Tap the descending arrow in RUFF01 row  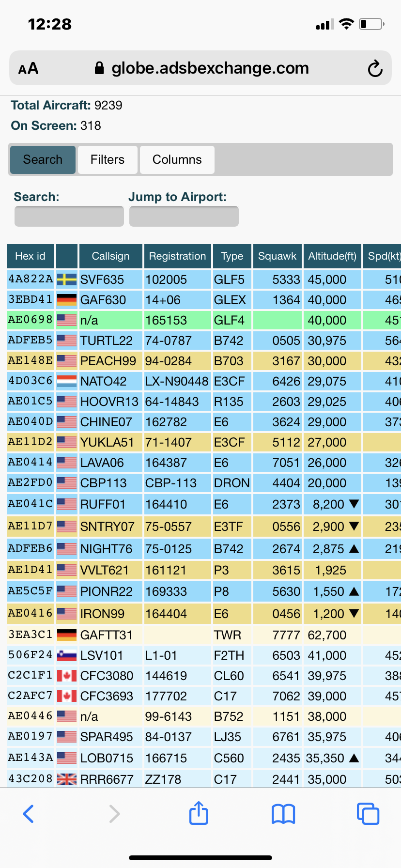(x=354, y=504)
